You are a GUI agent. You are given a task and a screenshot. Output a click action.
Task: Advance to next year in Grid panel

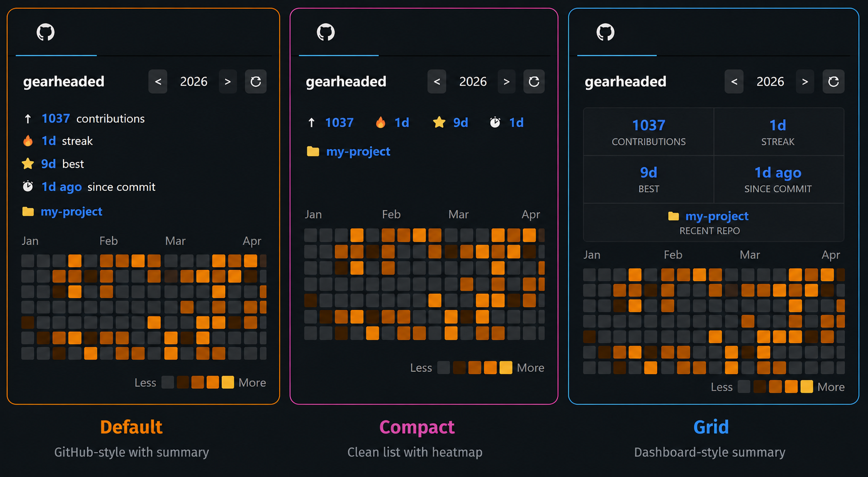click(x=805, y=82)
